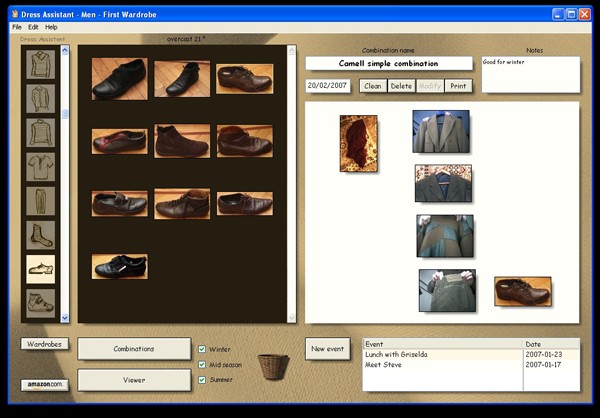Click the grayed Modify button
This screenshot has width=600, height=418.
(430, 86)
